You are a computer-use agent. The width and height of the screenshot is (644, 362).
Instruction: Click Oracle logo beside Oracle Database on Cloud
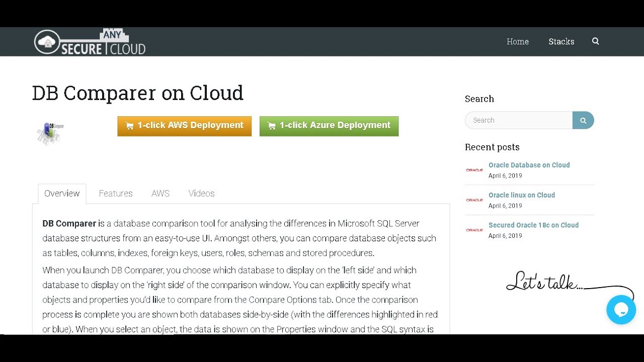click(x=474, y=170)
